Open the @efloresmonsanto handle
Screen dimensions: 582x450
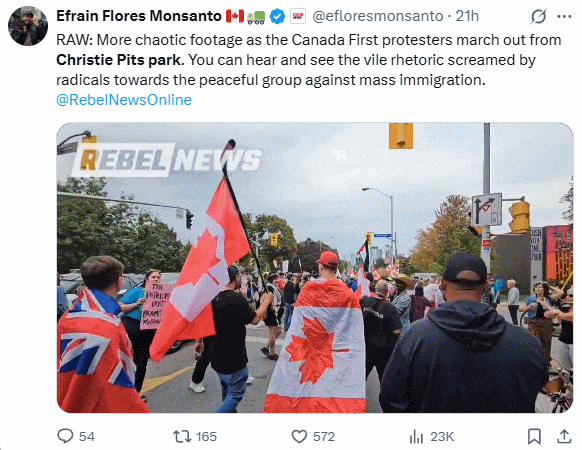(x=378, y=16)
